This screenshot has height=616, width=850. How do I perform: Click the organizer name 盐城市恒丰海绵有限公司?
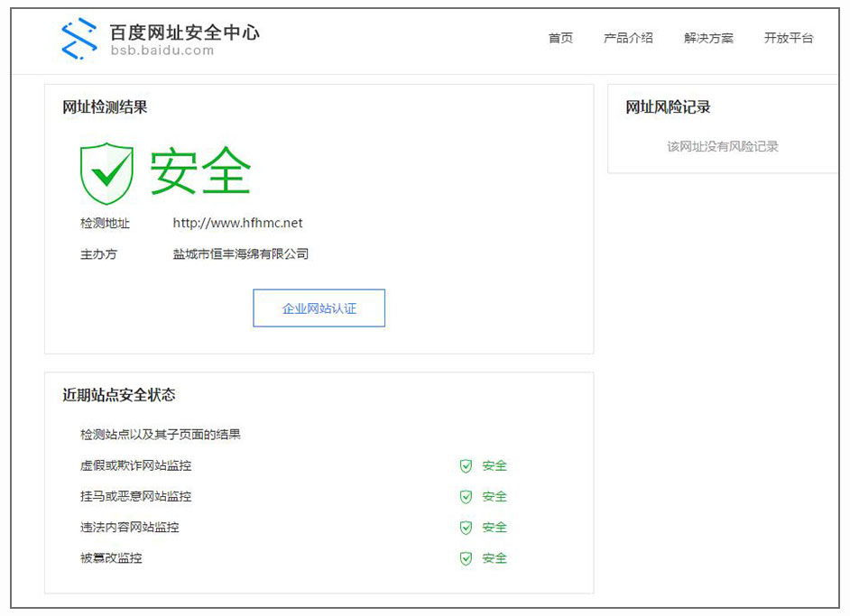[241, 254]
